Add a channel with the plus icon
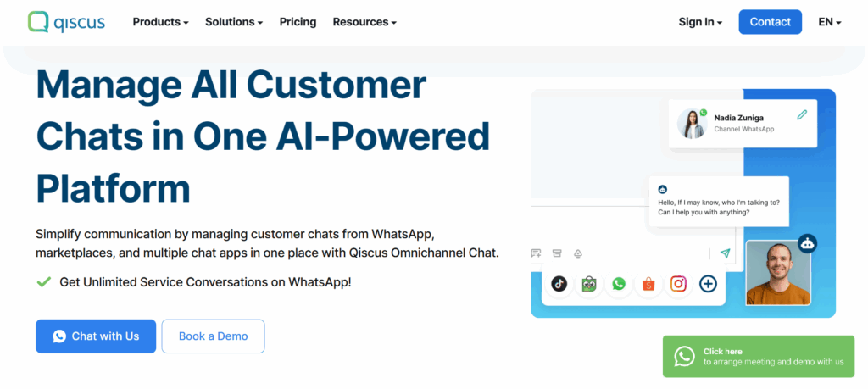 (x=708, y=284)
